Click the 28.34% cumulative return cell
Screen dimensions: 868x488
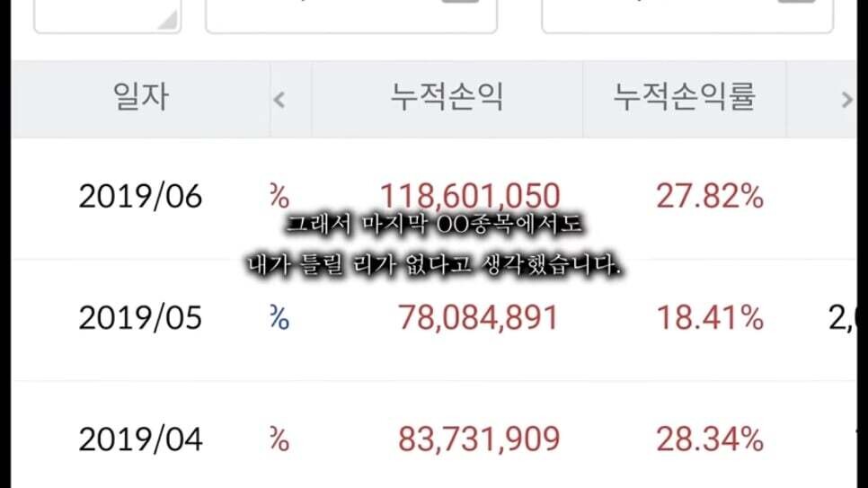coord(710,439)
